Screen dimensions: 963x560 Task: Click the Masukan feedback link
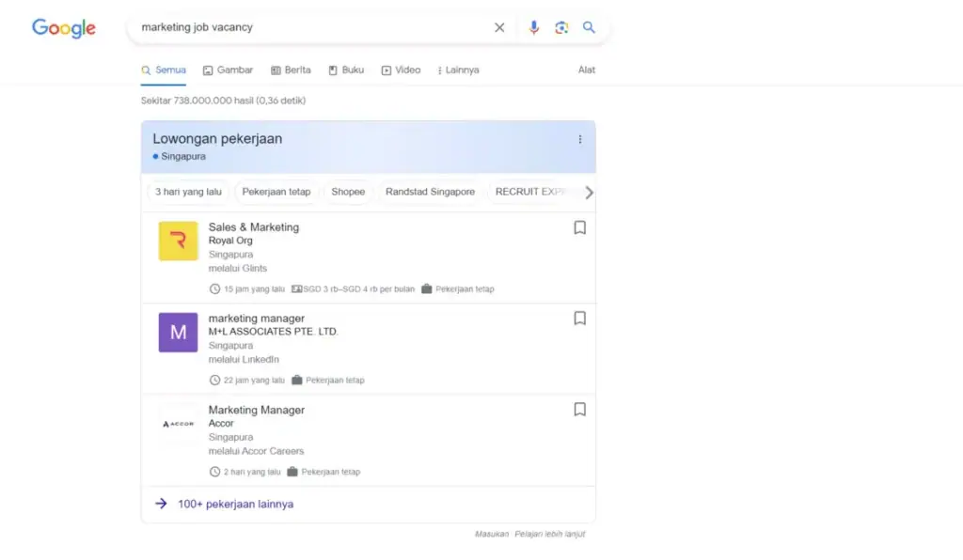pyautogui.click(x=492, y=535)
